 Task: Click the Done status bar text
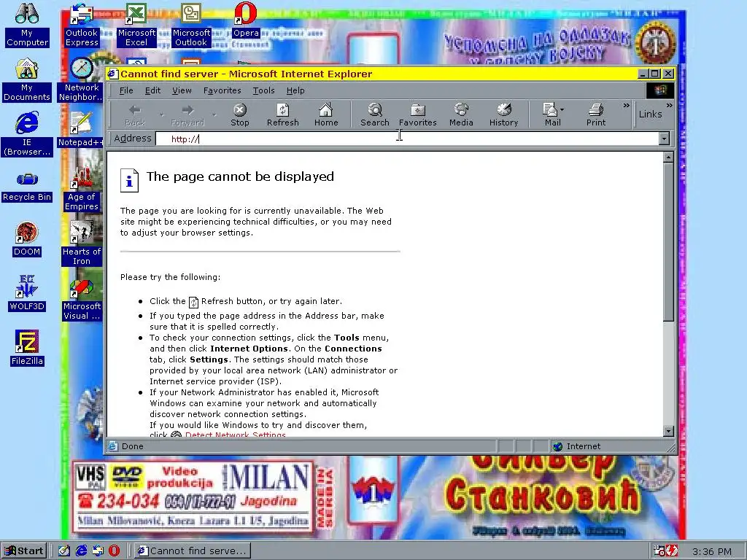click(x=133, y=446)
